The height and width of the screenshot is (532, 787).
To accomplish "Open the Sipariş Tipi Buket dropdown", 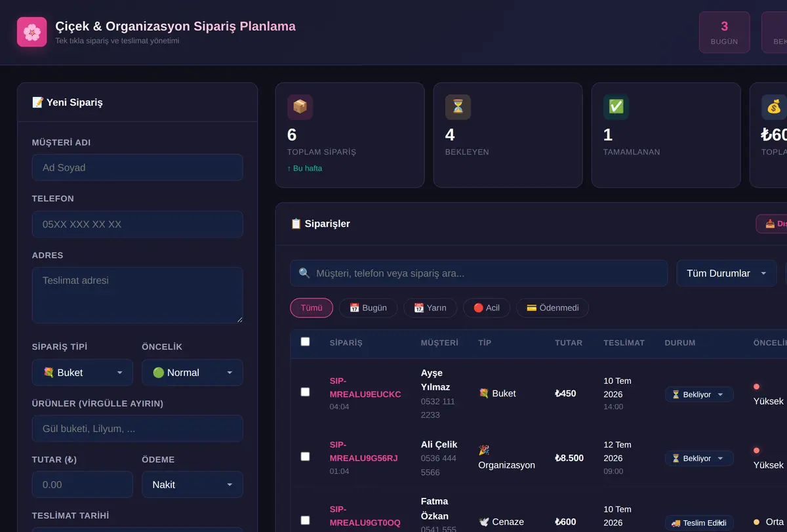I will pyautogui.click(x=83, y=373).
